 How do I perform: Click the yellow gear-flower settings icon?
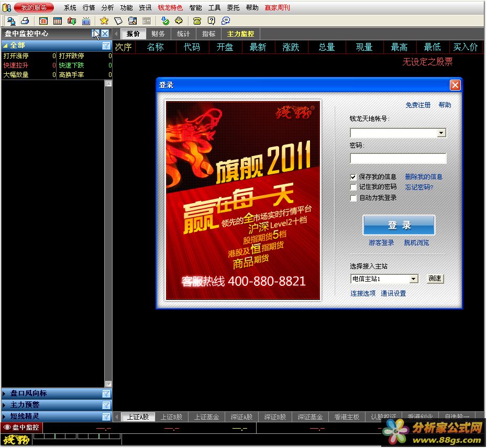click(179, 21)
